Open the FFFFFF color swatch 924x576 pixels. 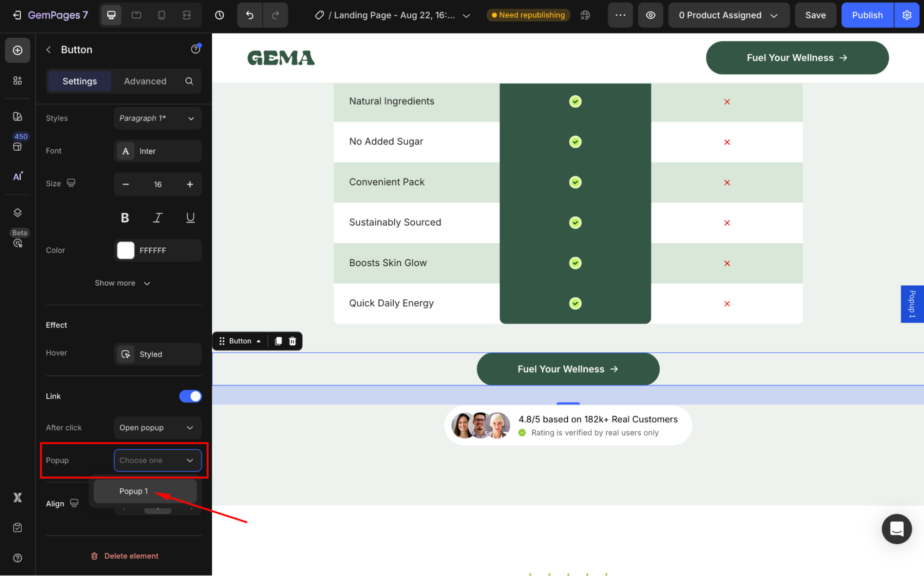[126, 251]
